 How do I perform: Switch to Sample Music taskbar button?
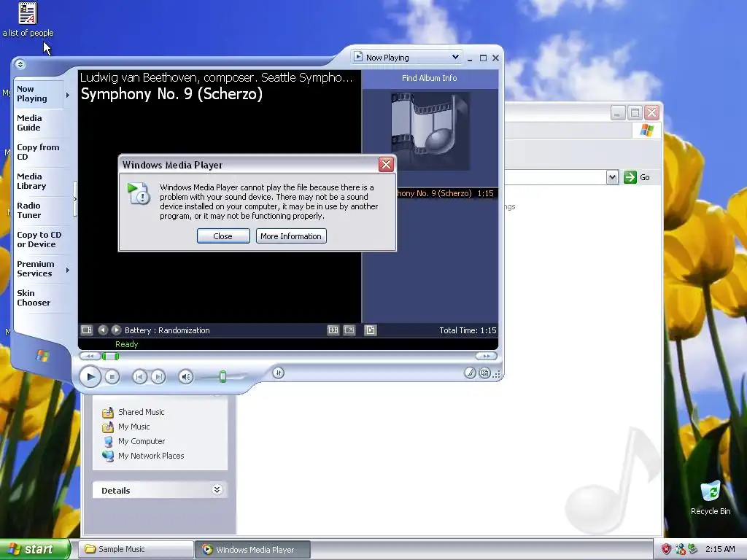pos(136,550)
